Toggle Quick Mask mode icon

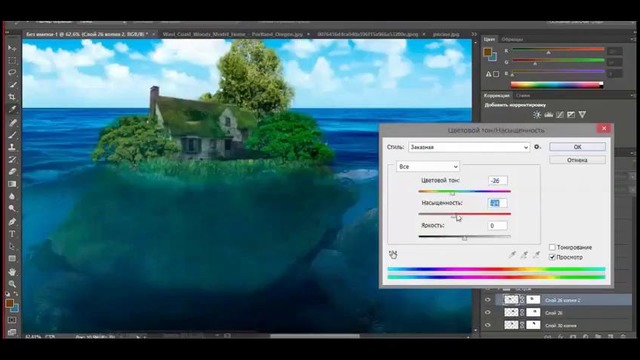tap(11, 320)
